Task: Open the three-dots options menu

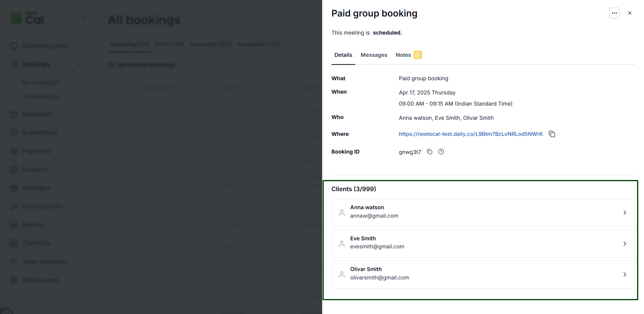Action: click(614, 13)
